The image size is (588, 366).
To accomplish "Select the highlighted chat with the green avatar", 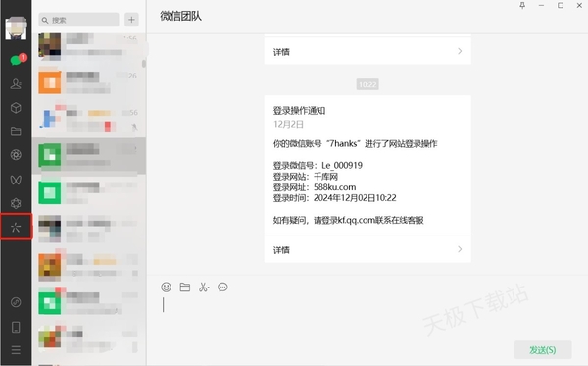I will [89, 155].
